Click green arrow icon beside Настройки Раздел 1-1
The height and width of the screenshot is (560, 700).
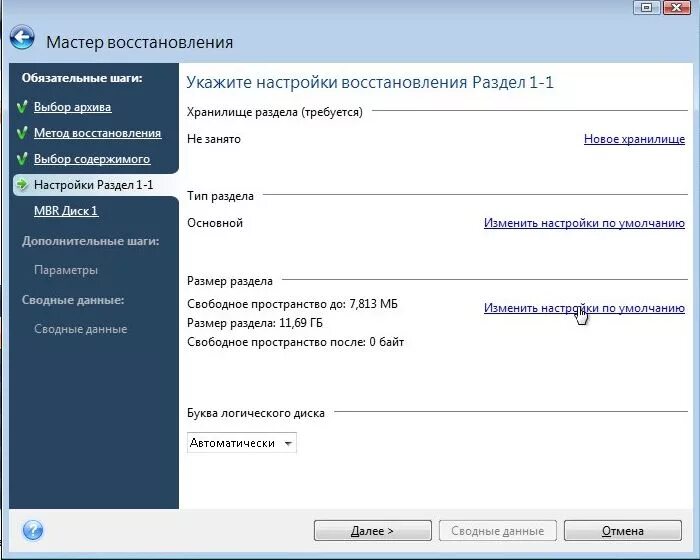(22, 184)
